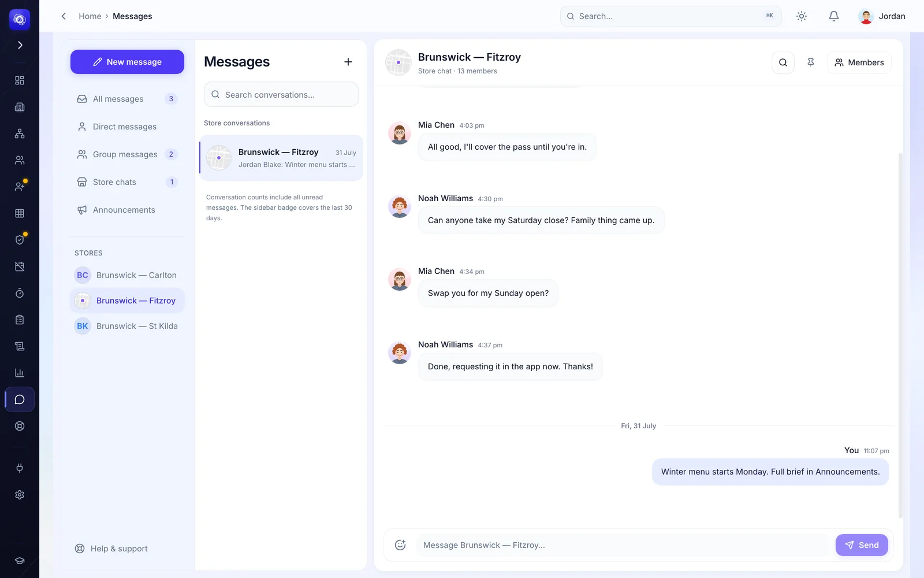Screen dimensions: 924x578
Task: Open the dashboard grid icon in rail
Action: click(x=20, y=80)
